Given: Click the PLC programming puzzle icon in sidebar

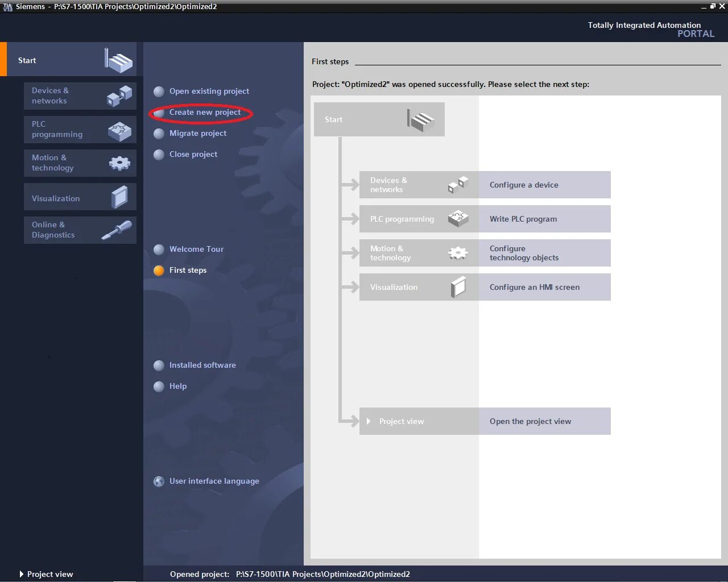Looking at the screenshot, I should click(x=119, y=131).
